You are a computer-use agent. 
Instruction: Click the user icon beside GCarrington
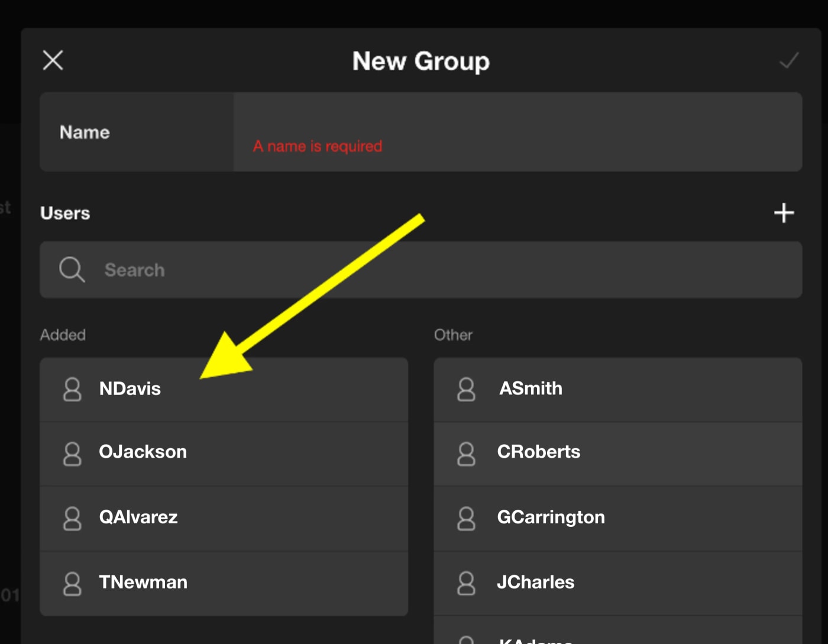(x=466, y=518)
